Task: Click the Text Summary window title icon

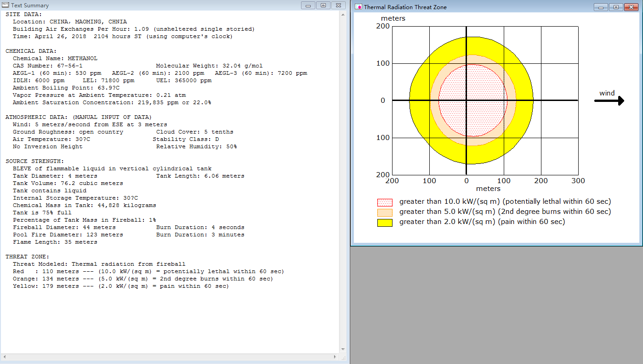Action: 6,5
